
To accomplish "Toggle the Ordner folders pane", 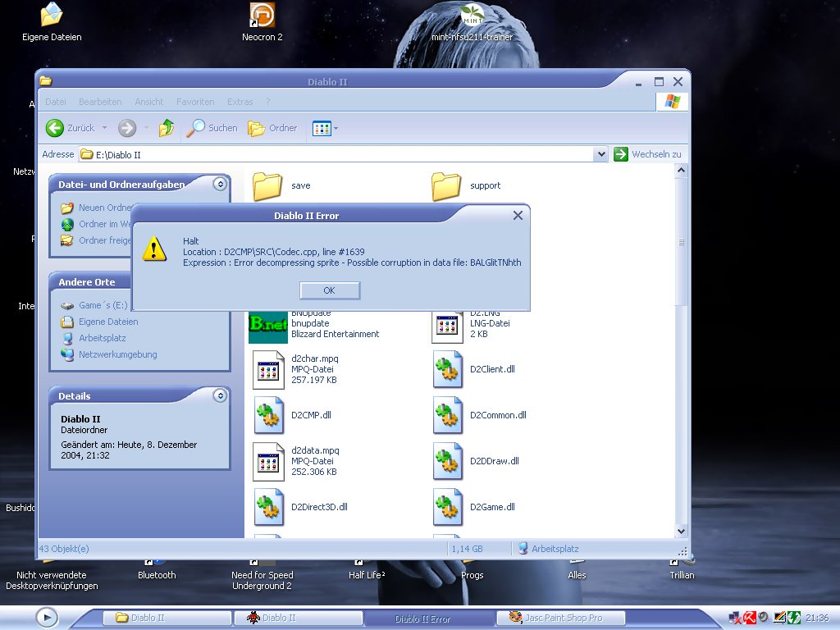I will point(272,128).
